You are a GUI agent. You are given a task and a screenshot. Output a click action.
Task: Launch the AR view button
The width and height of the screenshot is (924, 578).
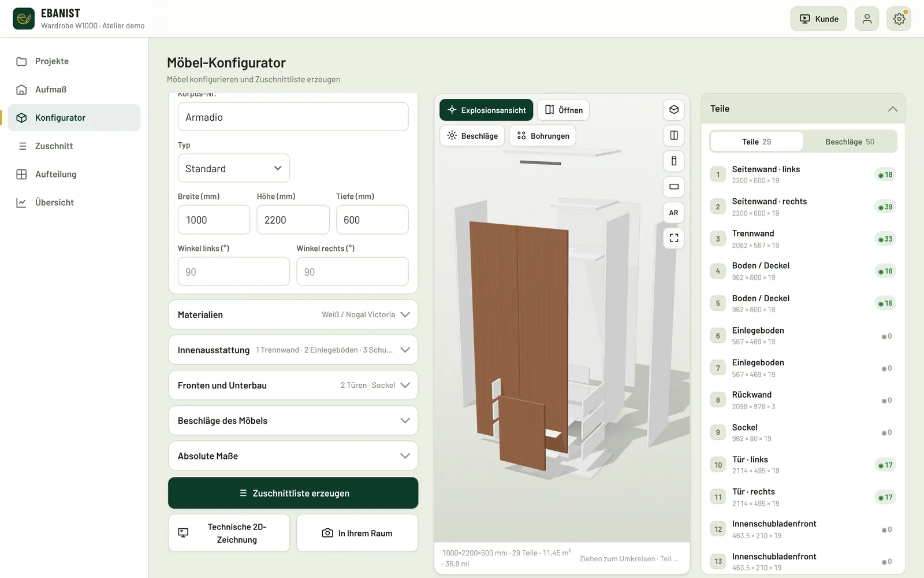coord(674,213)
